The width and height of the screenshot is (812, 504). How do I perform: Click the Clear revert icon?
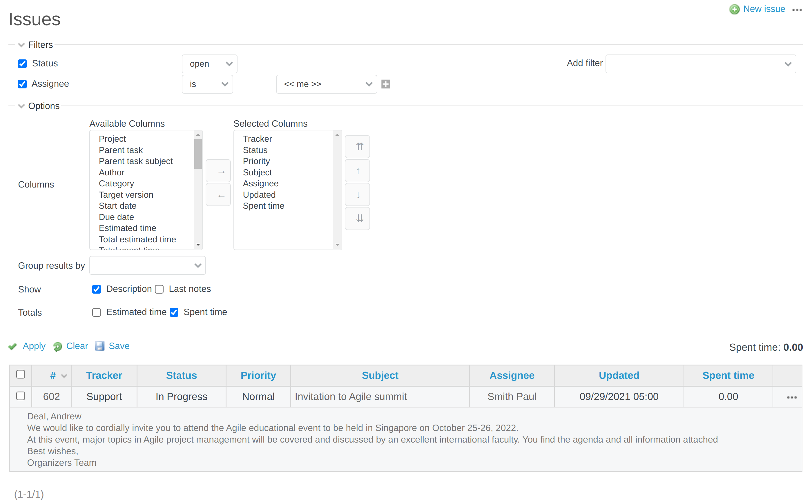click(x=57, y=347)
